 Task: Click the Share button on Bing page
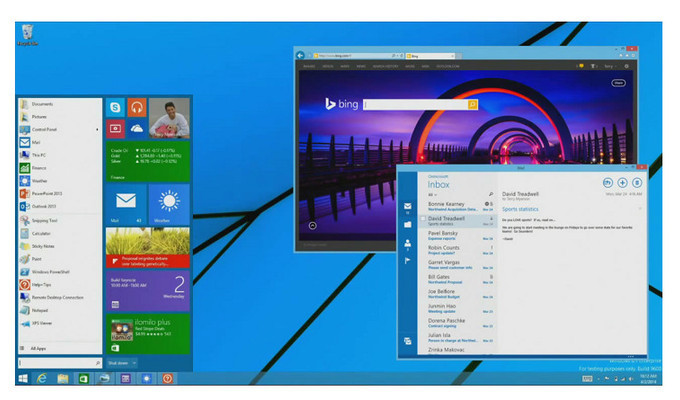click(618, 82)
